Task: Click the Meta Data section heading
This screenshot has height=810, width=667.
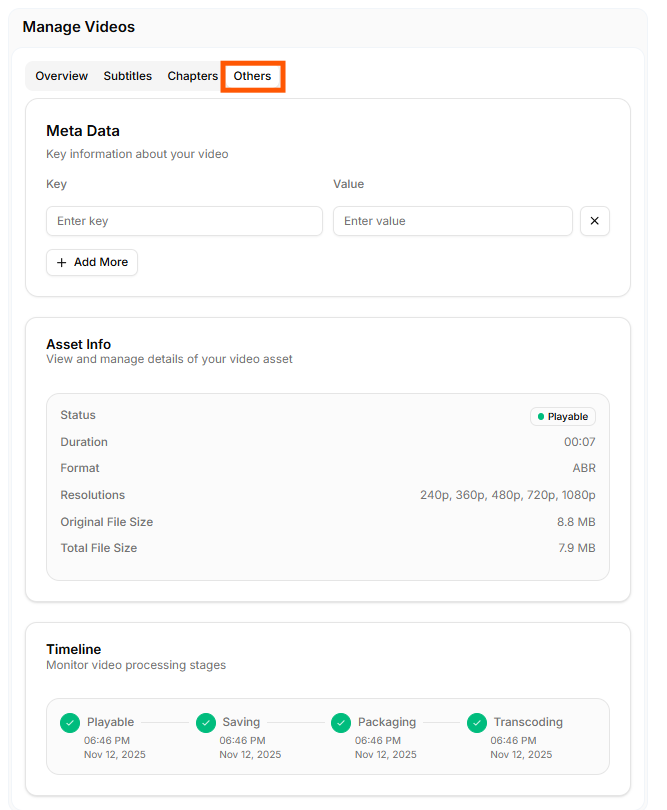Action: 83,131
